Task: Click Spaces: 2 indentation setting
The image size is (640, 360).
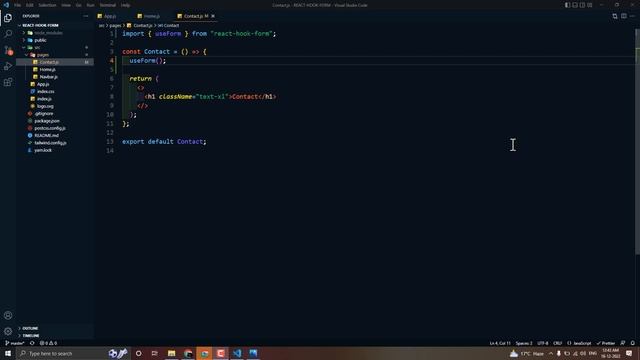Action: 524,343
